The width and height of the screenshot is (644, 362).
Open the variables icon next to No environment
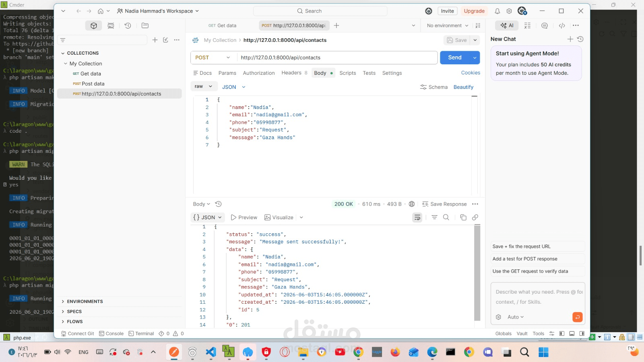click(x=478, y=25)
